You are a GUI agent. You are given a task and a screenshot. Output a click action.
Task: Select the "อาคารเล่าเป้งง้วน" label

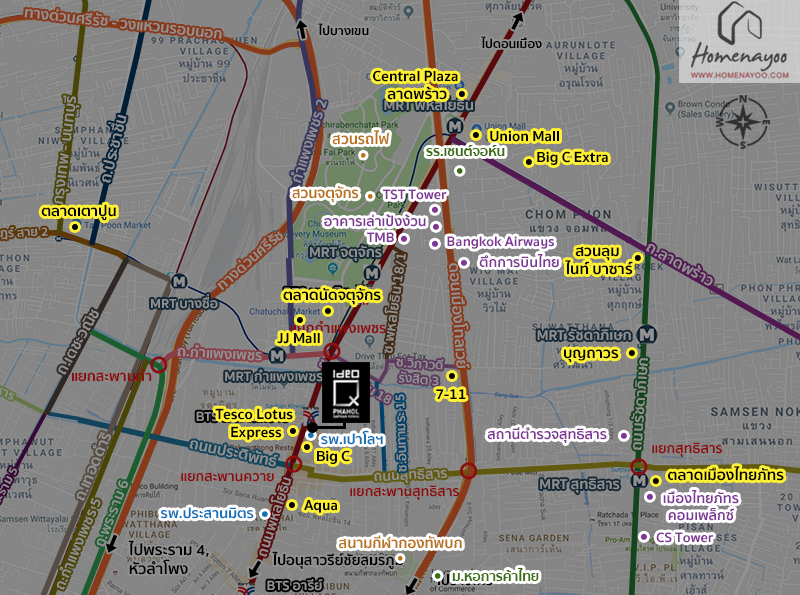(374, 222)
